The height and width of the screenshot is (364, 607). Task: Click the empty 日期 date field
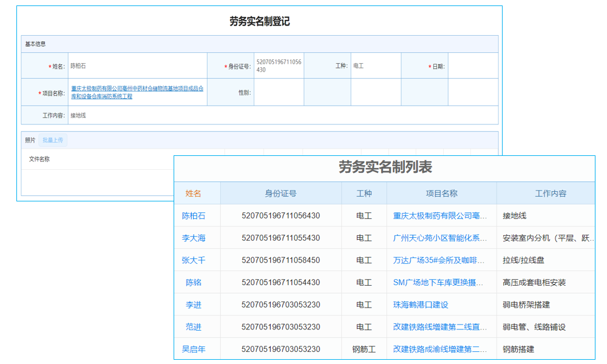474,65
